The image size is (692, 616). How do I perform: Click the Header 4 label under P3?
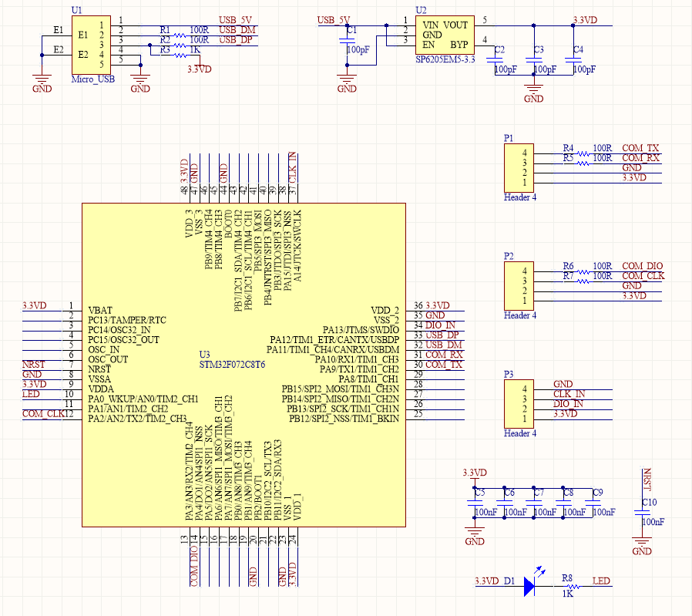pyautogui.click(x=520, y=433)
